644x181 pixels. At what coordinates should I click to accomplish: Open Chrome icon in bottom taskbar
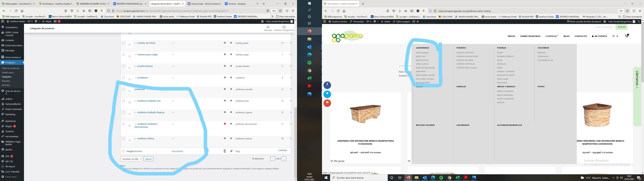tap(449, 178)
